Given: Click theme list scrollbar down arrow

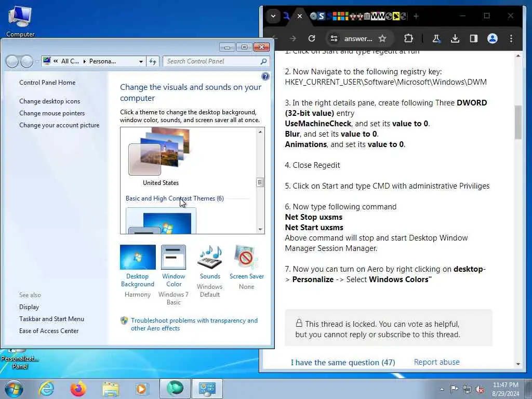Looking at the screenshot, I should coord(260,229).
